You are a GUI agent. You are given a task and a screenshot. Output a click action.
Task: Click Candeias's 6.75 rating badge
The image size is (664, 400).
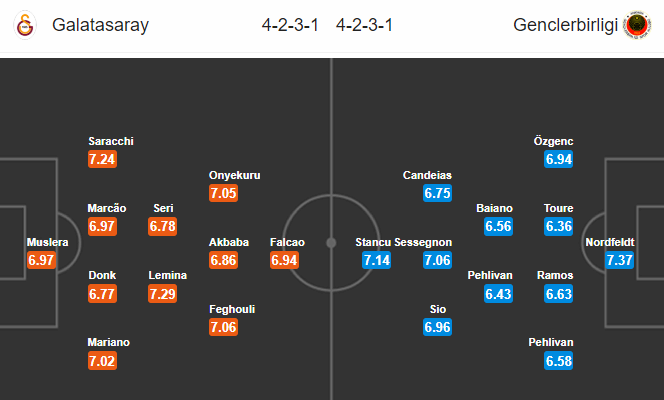tap(437, 193)
